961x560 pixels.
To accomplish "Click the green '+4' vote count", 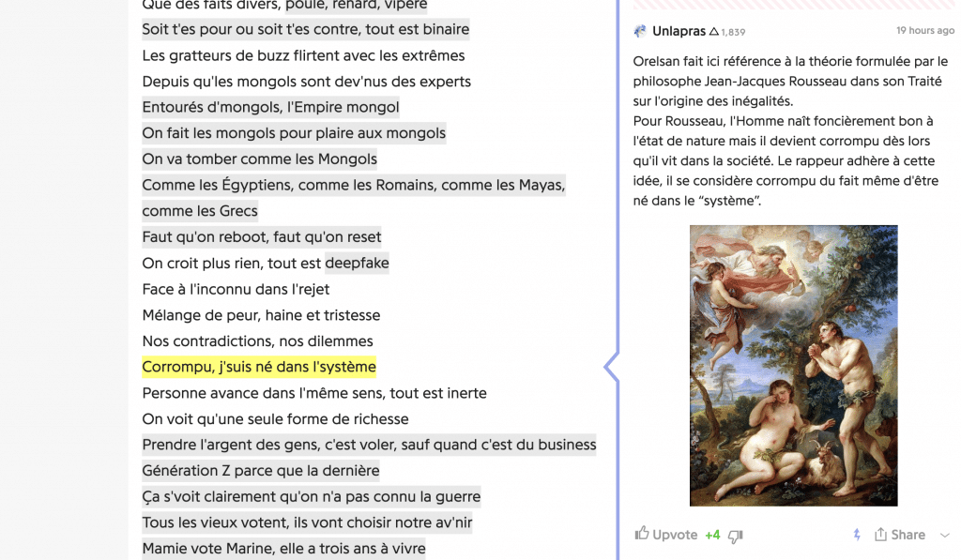I will pos(711,534).
